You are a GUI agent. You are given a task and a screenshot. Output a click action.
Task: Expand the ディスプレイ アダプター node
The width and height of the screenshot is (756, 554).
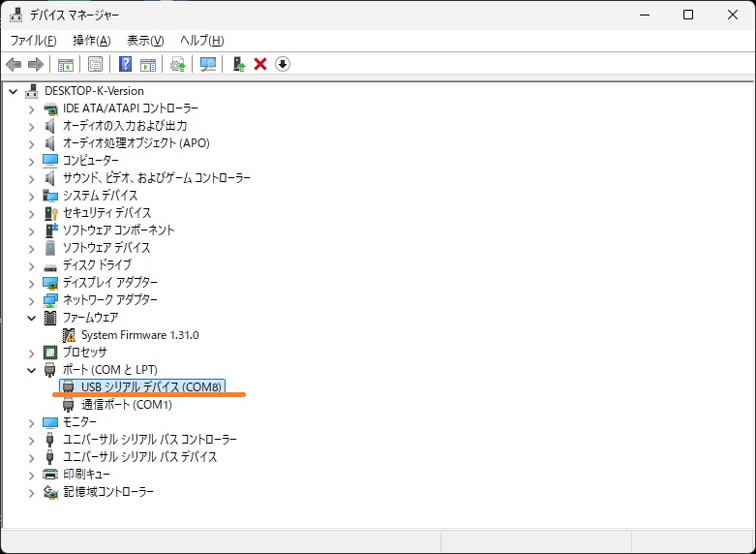pyautogui.click(x=31, y=283)
